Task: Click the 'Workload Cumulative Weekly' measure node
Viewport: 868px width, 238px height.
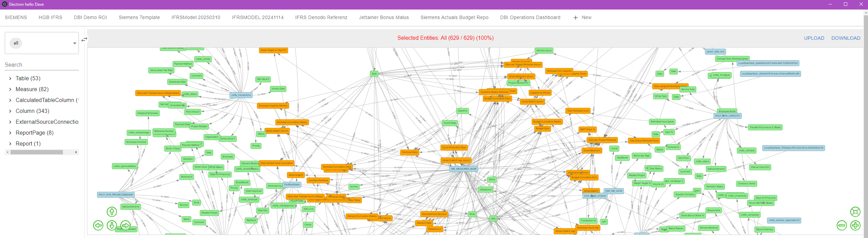Action: (x=292, y=122)
